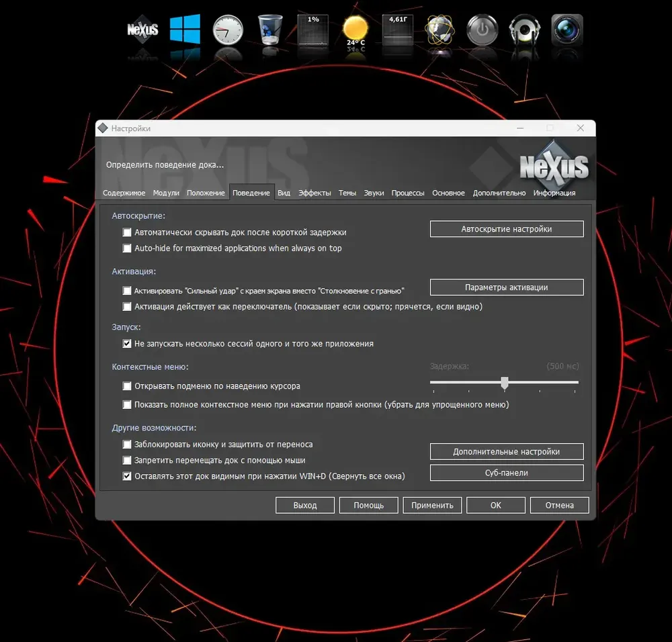Open the Темы tab
672x642 pixels.
(x=347, y=193)
